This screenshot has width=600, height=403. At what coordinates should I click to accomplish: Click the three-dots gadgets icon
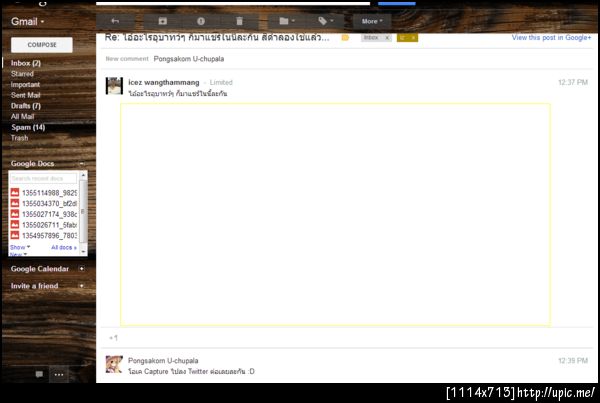coord(59,374)
